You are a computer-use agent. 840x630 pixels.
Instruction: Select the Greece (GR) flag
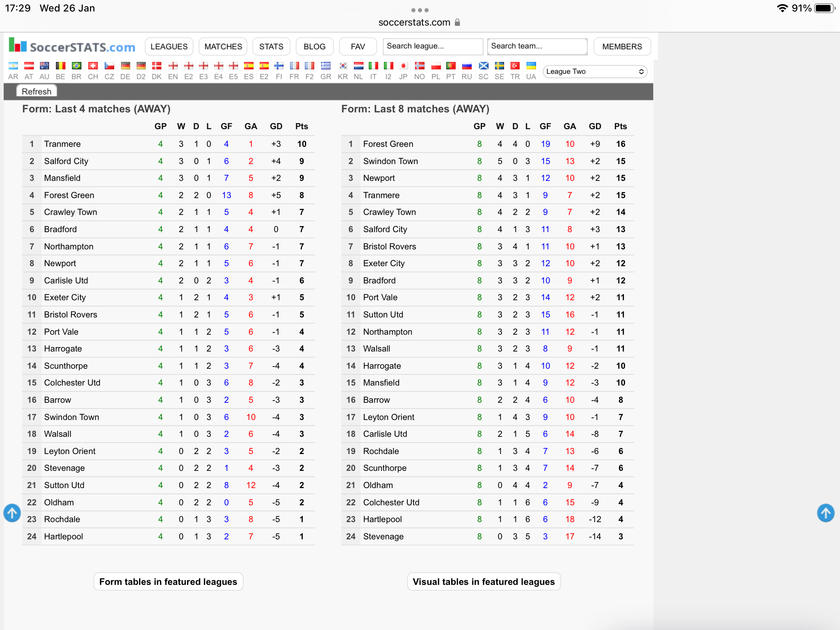(326, 66)
